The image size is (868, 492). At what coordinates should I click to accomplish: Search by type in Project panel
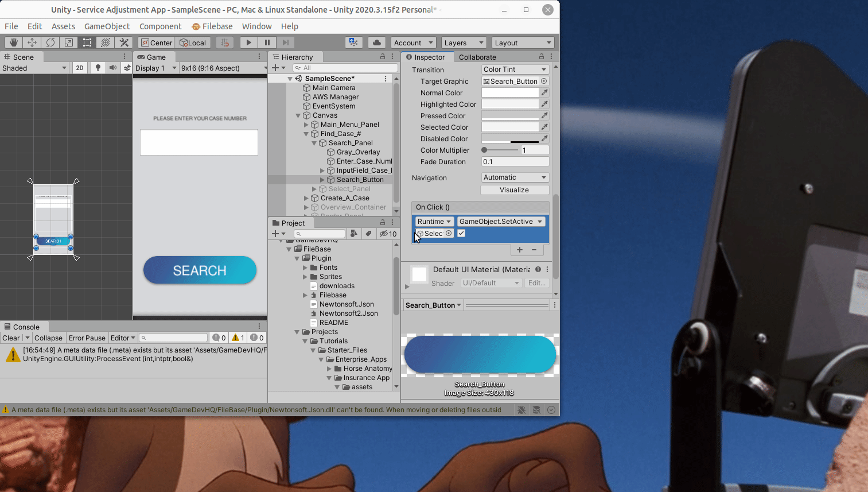click(354, 233)
